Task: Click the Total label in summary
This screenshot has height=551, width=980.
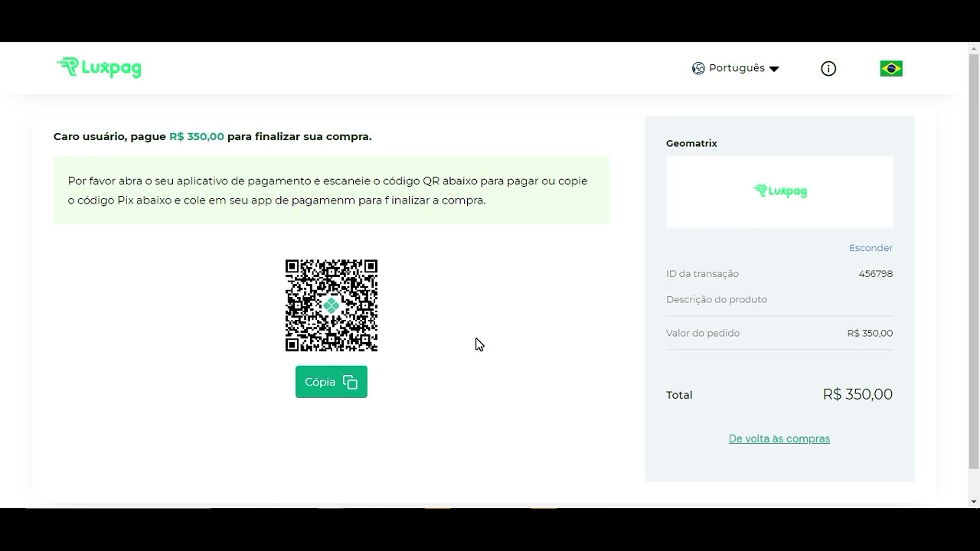Action: pos(679,395)
